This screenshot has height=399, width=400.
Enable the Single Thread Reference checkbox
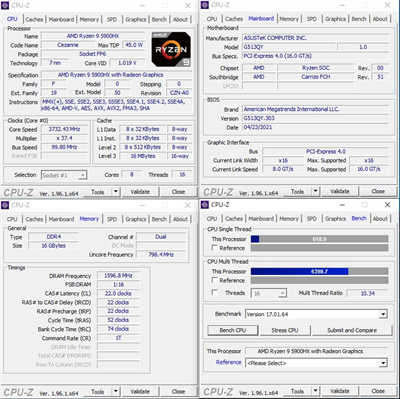215,248
